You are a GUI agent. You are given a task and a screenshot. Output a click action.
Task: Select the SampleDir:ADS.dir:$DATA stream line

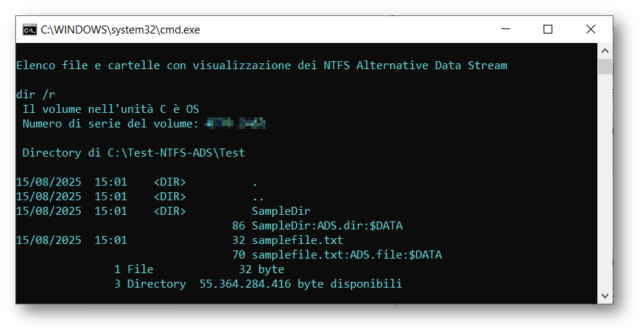[327, 226]
